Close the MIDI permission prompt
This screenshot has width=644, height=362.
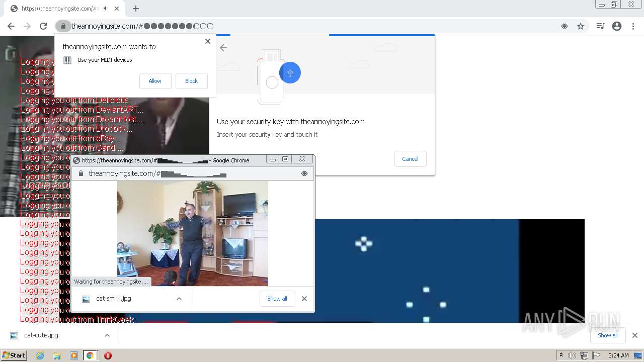208,41
